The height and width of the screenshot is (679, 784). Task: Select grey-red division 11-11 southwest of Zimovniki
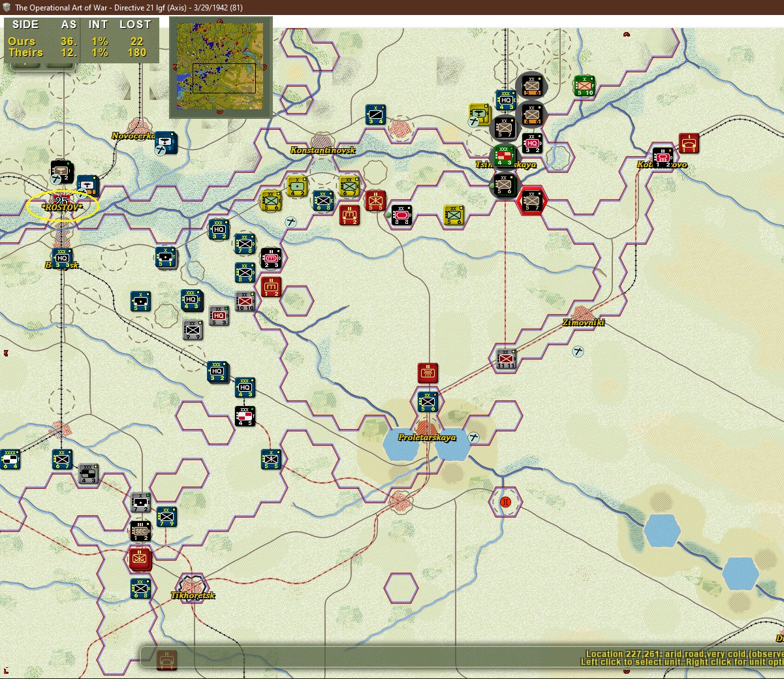tap(506, 358)
